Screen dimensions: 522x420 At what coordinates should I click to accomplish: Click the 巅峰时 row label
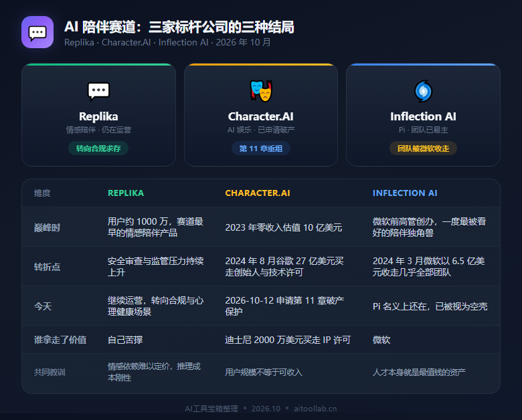(x=47, y=227)
